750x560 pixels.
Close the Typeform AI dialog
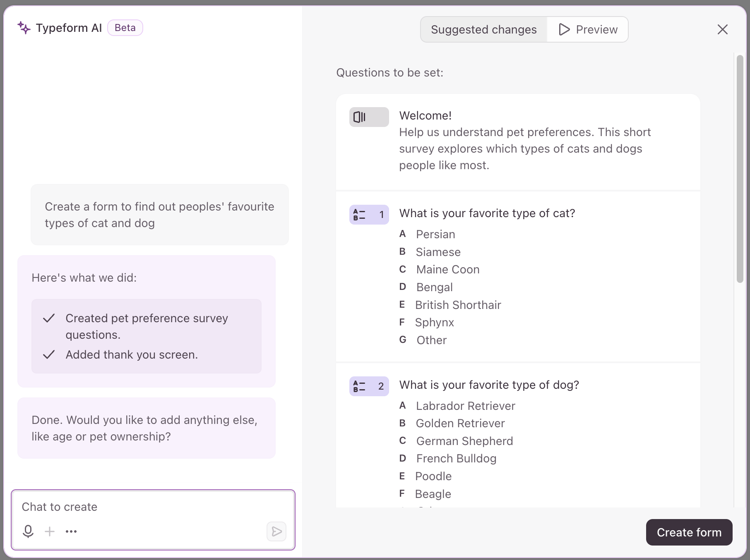click(x=722, y=29)
